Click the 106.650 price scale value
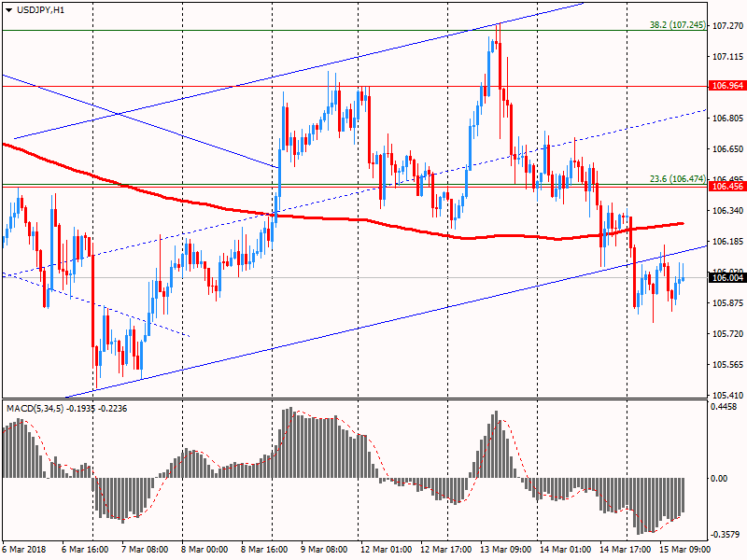 coord(727,149)
